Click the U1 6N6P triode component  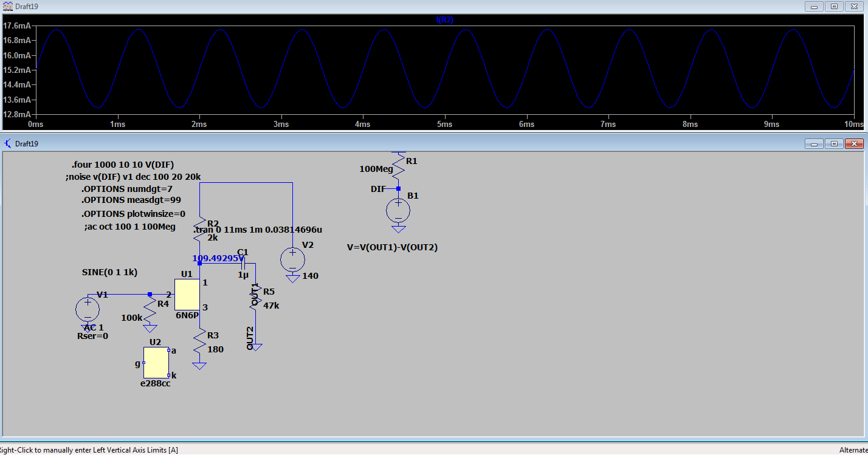pyautogui.click(x=187, y=294)
